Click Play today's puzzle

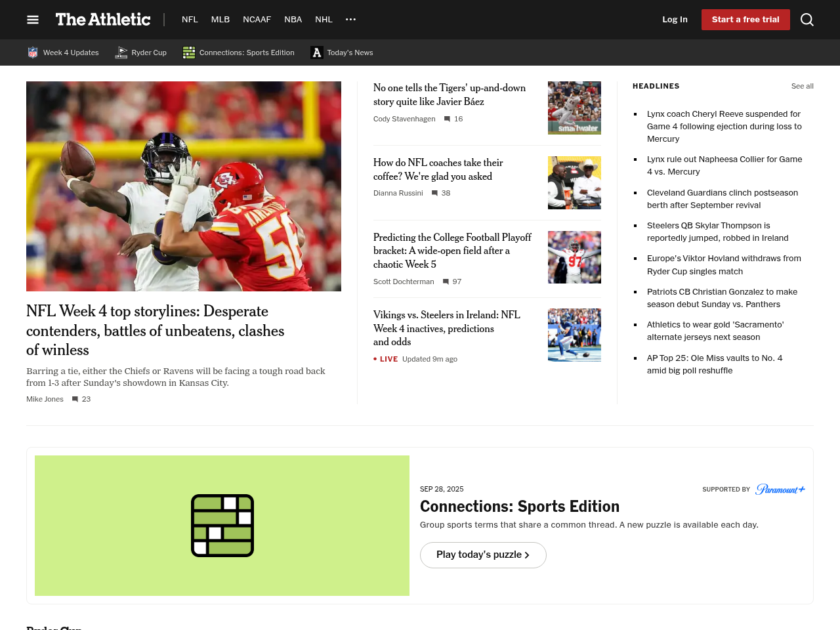(x=483, y=555)
